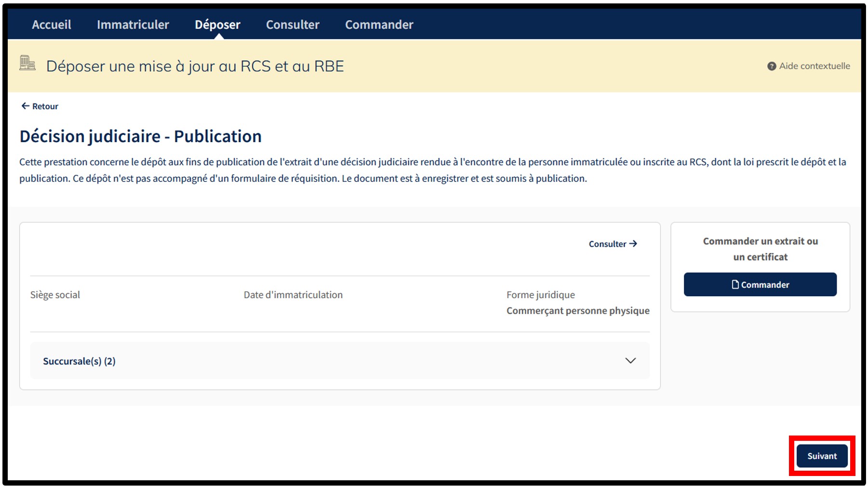
Task: Click the Commerçant personne physique text
Action: pyautogui.click(x=577, y=311)
